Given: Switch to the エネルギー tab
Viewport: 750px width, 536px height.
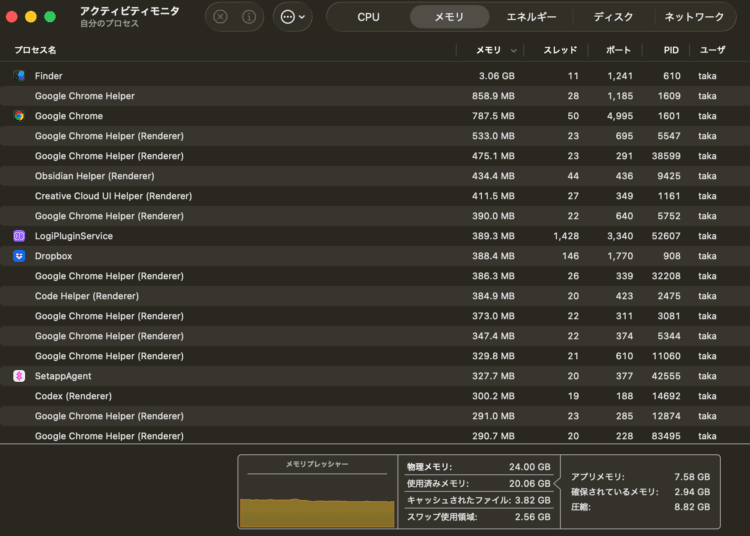Looking at the screenshot, I should 531,17.
